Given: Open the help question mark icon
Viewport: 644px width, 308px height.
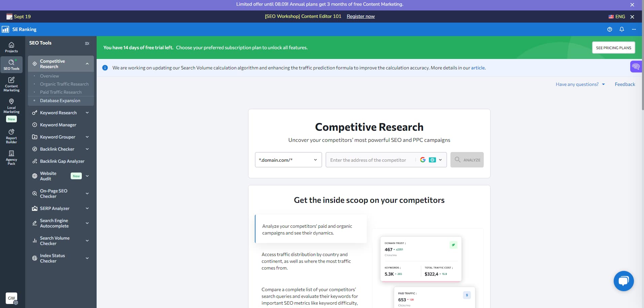Looking at the screenshot, I should (609, 30).
